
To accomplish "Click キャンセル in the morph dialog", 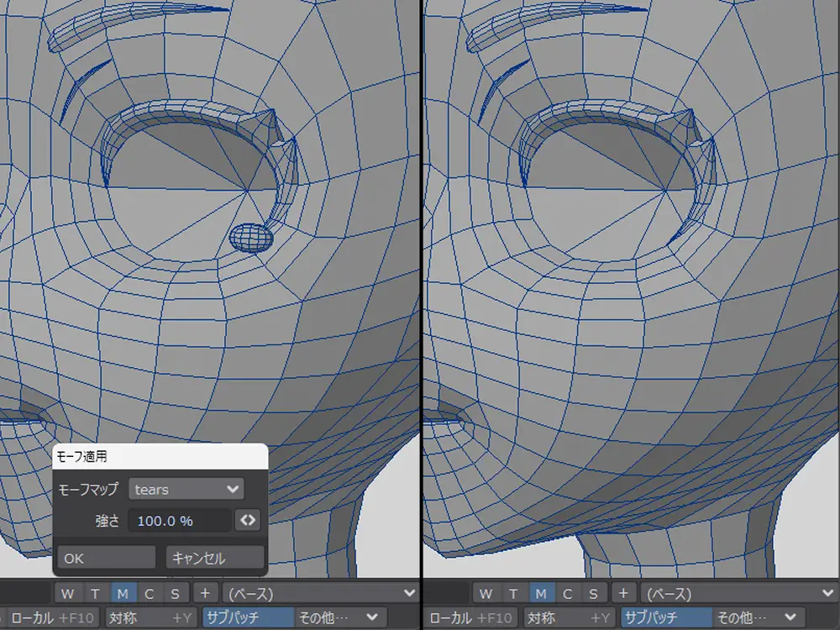I will pyautogui.click(x=215, y=558).
